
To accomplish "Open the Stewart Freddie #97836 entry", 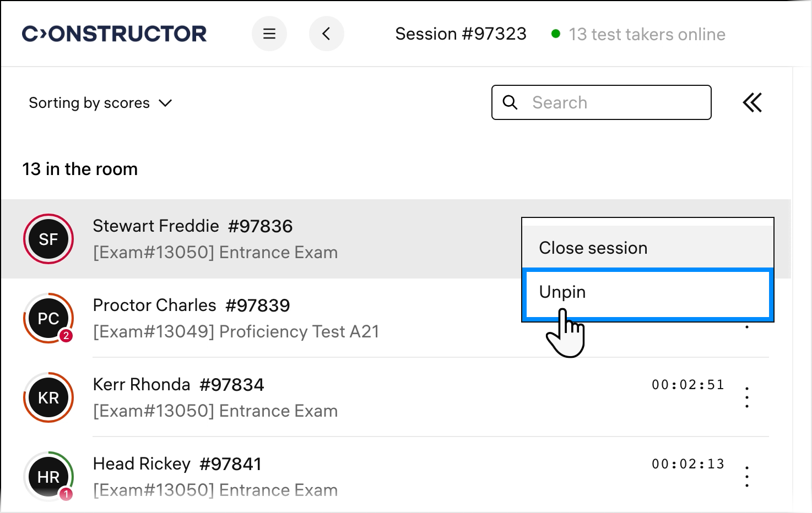I will tap(193, 226).
